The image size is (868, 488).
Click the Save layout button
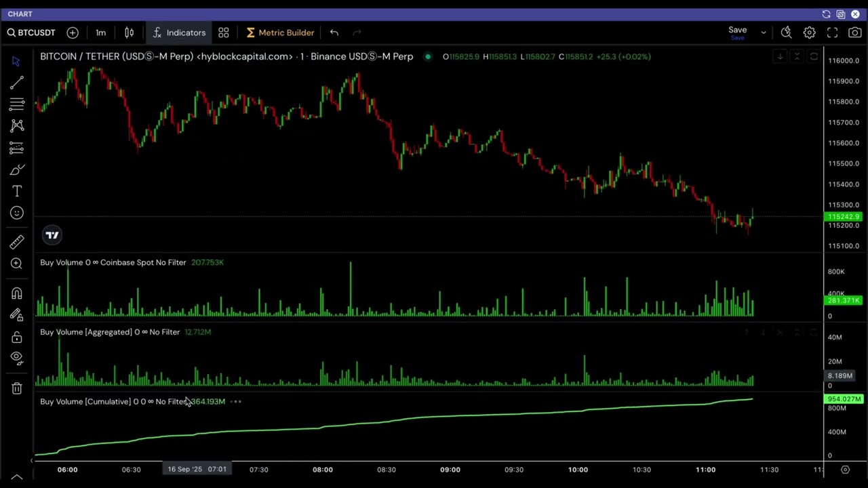pyautogui.click(x=738, y=32)
